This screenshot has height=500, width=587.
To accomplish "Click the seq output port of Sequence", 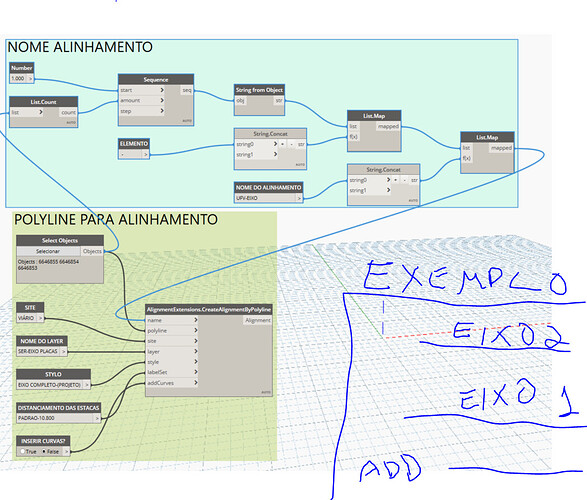I will (187, 90).
